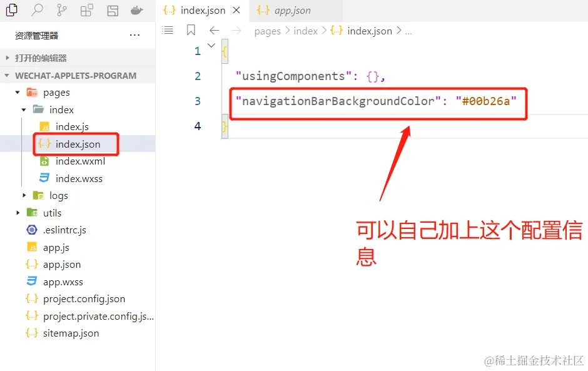This screenshot has height=371, width=588.
Task: Click the 资源管理器 panel title
Action: [x=36, y=36]
